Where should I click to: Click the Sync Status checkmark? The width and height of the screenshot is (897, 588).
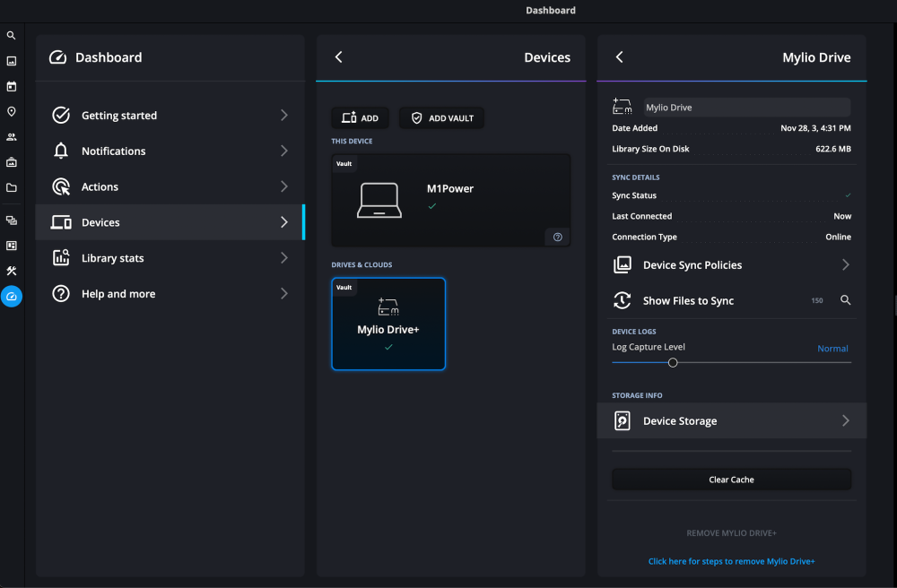(x=848, y=195)
